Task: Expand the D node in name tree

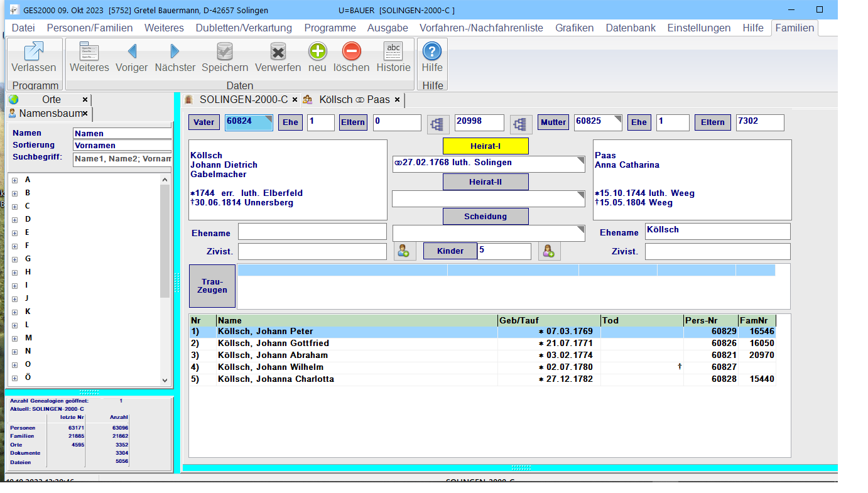Action: click(x=14, y=220)
